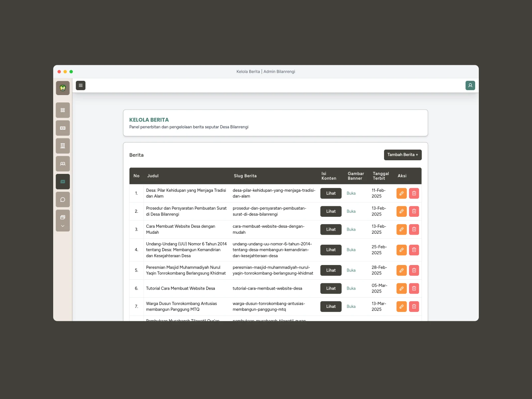Select the active news sidebar icon

[x=63, y=182]
